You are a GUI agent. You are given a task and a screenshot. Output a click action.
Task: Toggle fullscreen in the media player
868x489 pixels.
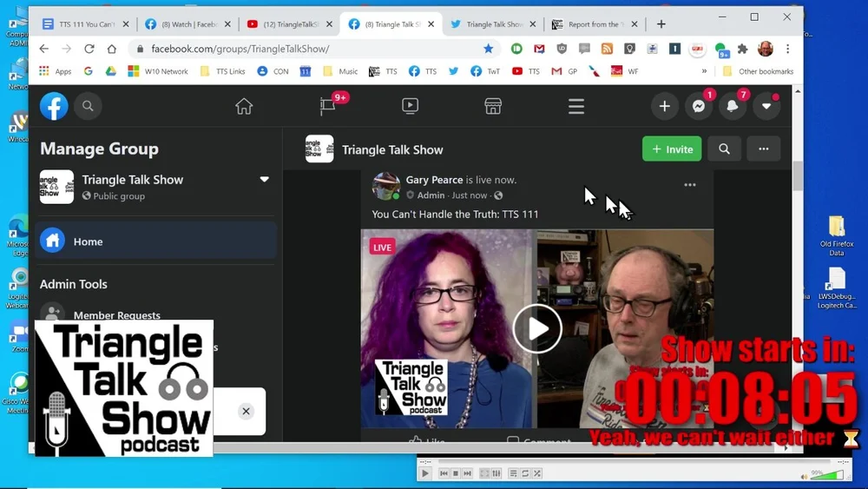(484, 473)
